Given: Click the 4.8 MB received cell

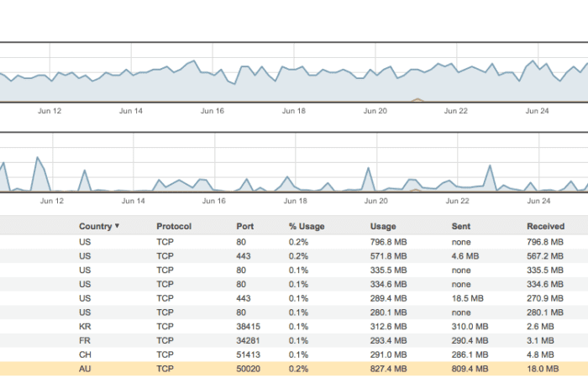Looking at the screenshot, I should (x=540, y=354).
